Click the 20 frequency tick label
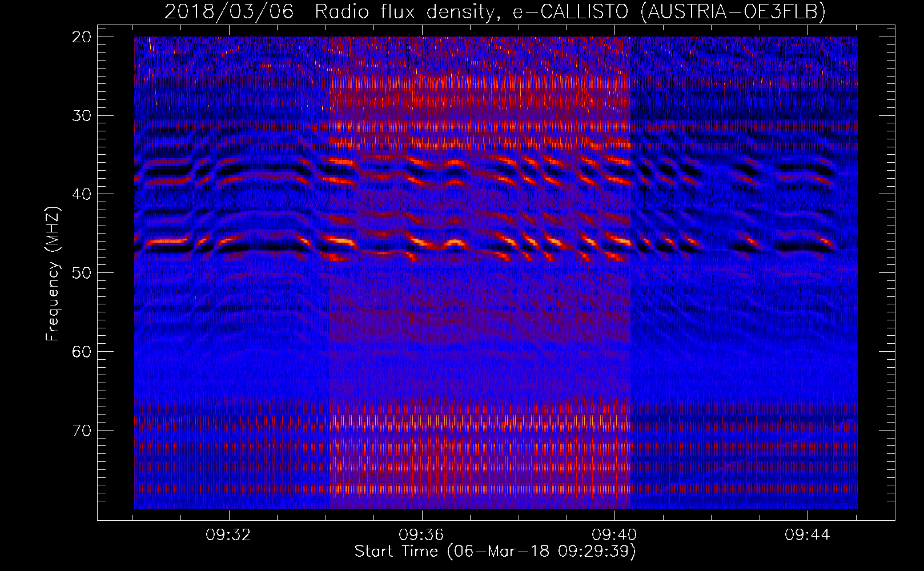The image size is (924, 571). tap(82, 37)
